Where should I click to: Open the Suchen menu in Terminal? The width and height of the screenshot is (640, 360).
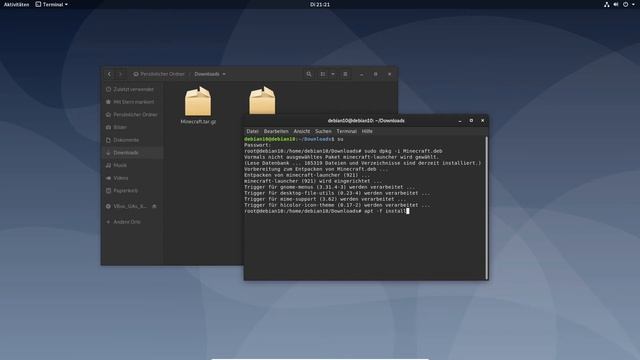click(x=323, y=131)
